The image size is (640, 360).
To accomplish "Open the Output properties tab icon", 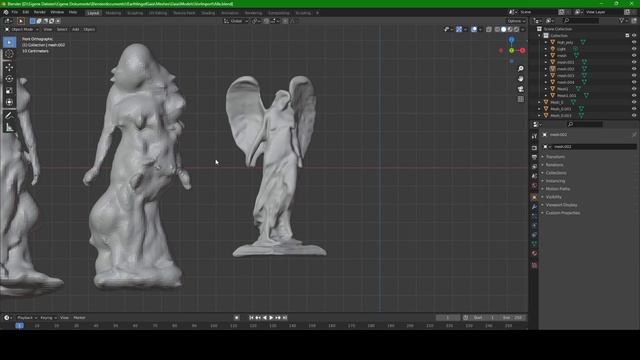I will (534, 157).
